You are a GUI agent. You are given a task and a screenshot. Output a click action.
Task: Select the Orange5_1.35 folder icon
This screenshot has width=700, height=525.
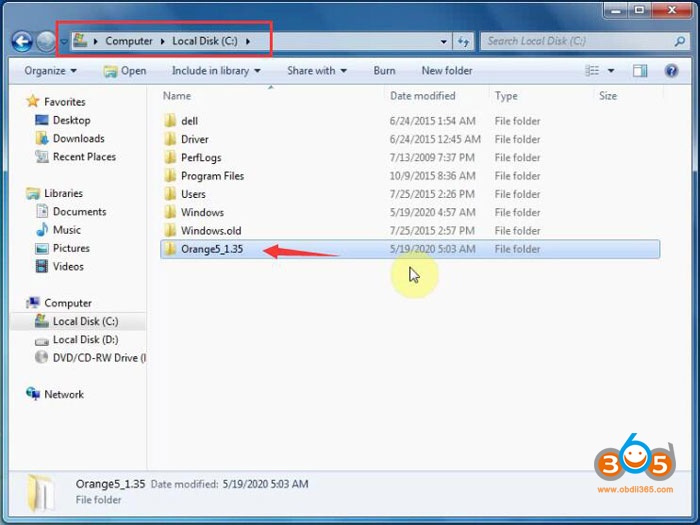pos(170,249)
